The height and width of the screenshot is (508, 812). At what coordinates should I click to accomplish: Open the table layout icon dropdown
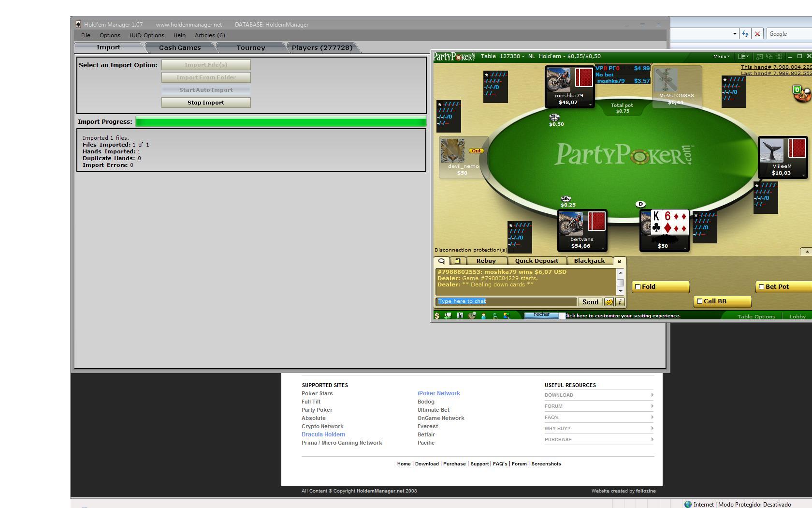[x=743, y=57]
